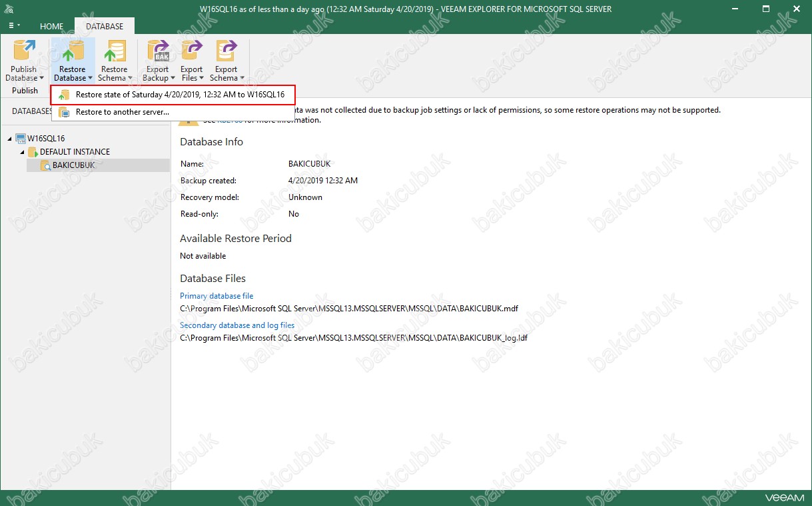Click the Restore Database ribbon icon
The height and width of the screenshot is (506, 812).
tap(72, 51)
